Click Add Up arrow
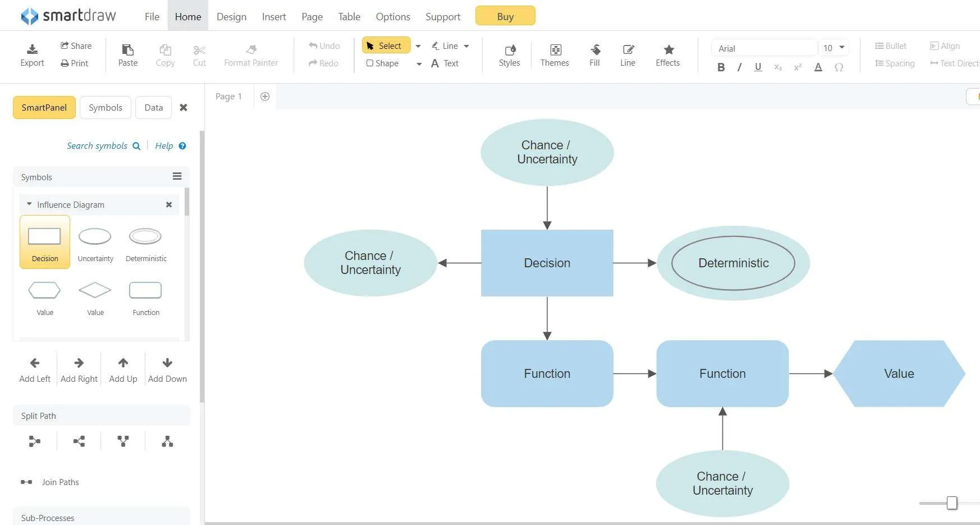 tap(123, 369)
